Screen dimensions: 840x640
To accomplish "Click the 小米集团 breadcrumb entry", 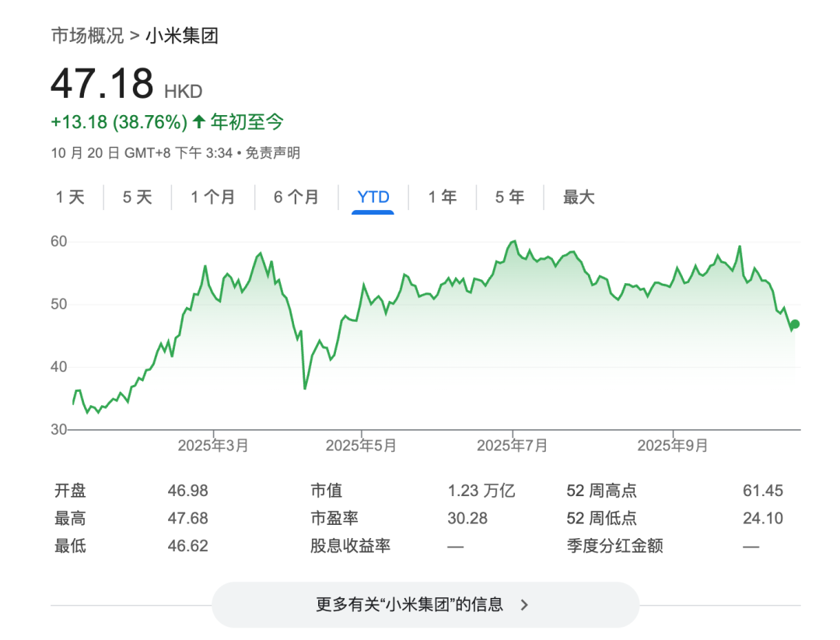I will [180, 35].
